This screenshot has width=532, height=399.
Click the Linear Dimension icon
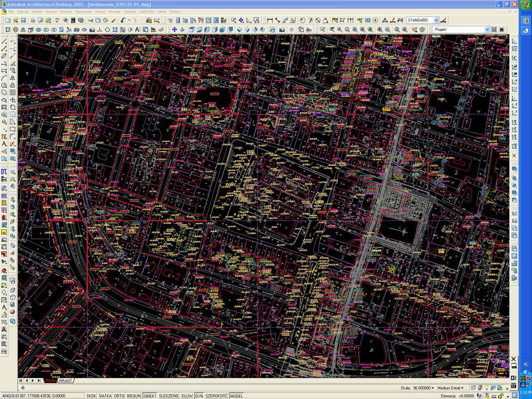click(x=270, y=20)
